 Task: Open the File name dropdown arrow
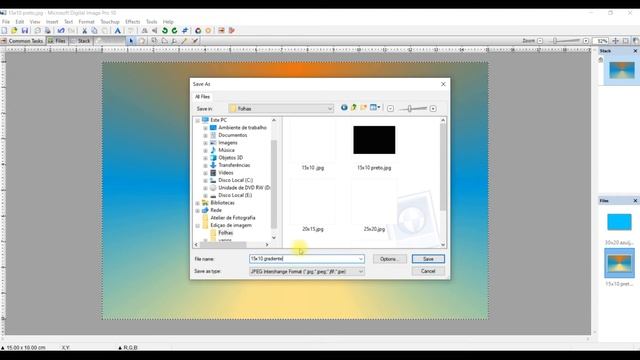[360, 259]
